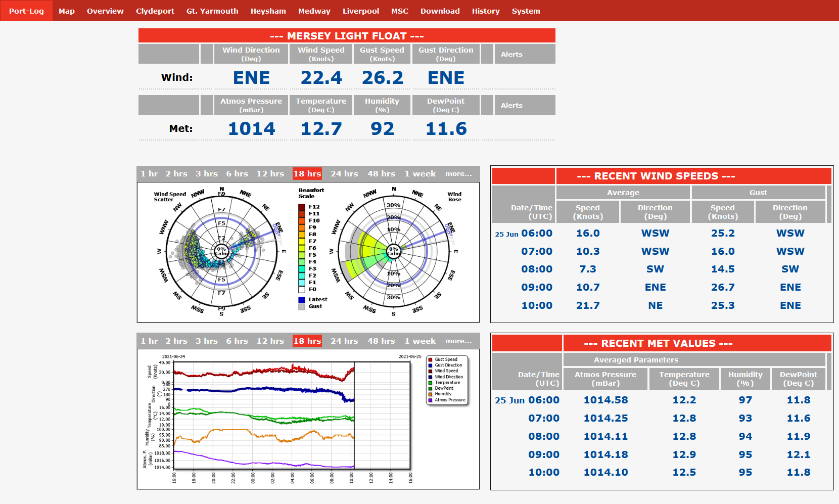The image size is (839, 504).
Task: Click Gust Speed red legend marker in graph
Action: coord(430,360)
